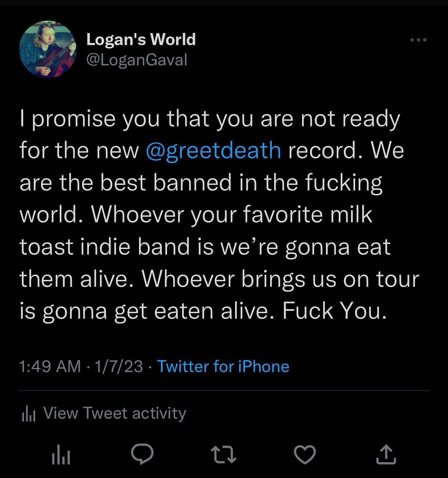Open the Logan's World profile picture

pyautogui.click(x=48, y=49)
